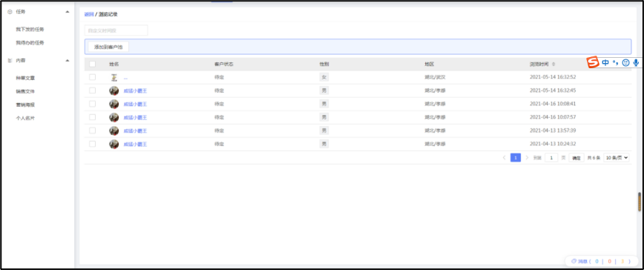Open 营销海报 in the sidebar

click(25, 105)
